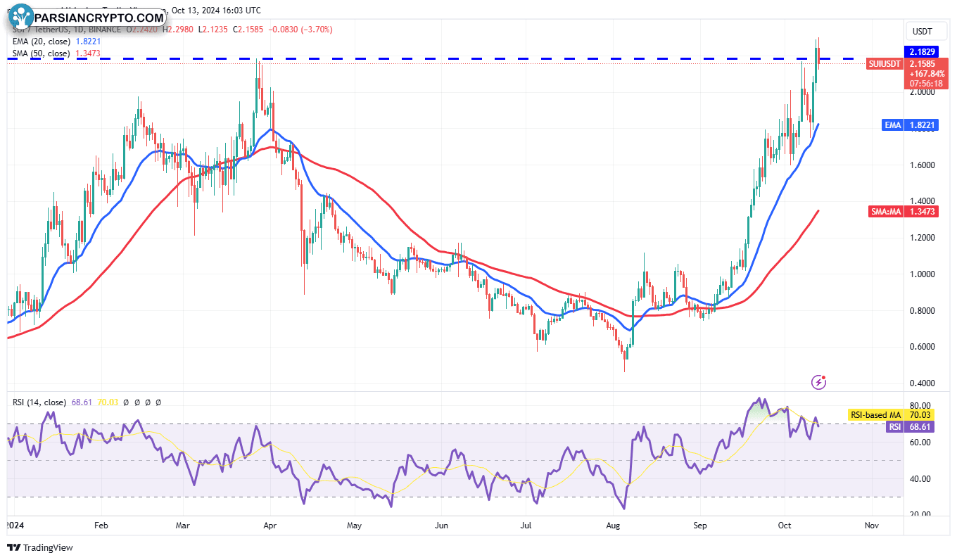Click the 60.00 RSI axis label
The width and height of the screenshot is (957, 560).
click(920, 443)
